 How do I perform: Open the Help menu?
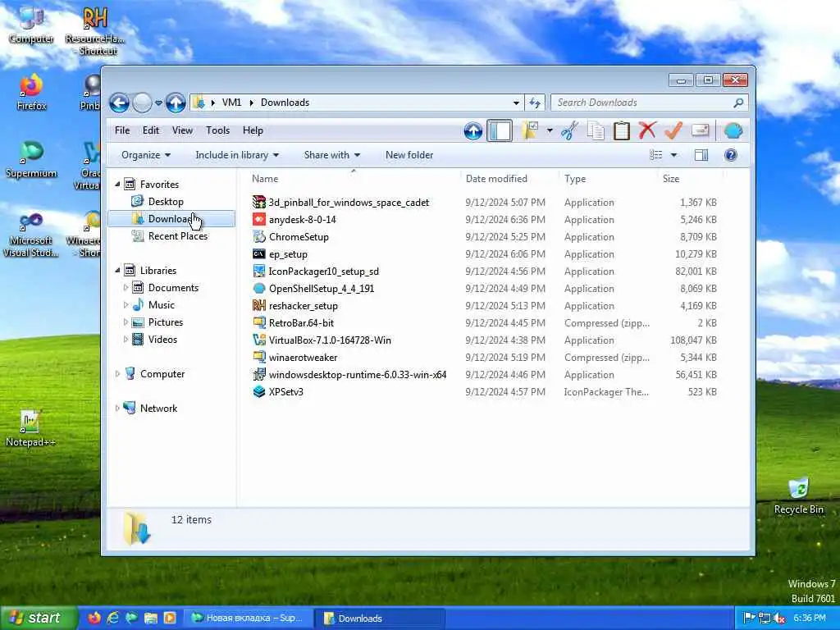(253, 130)
